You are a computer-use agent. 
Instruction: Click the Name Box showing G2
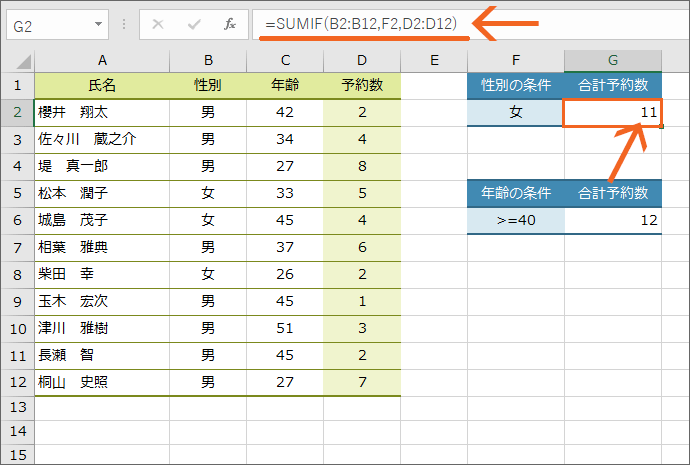(x=58, y=25)
